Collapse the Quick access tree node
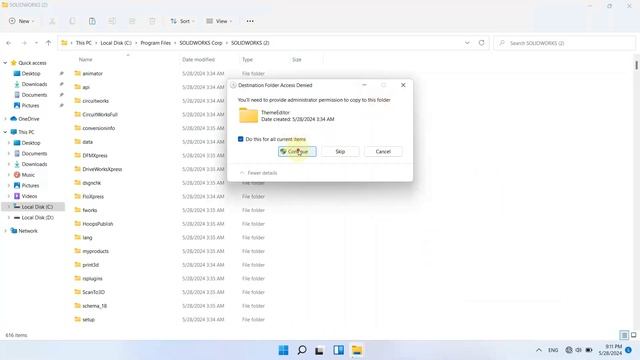 click(5, 63)
